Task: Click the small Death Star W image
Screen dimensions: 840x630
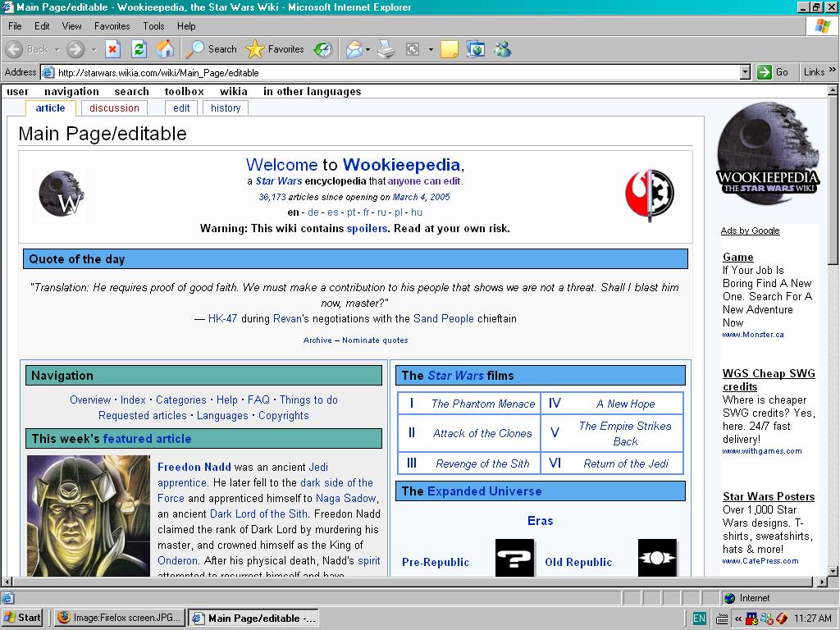Action: pyautogui.click(x=62, y=194)
